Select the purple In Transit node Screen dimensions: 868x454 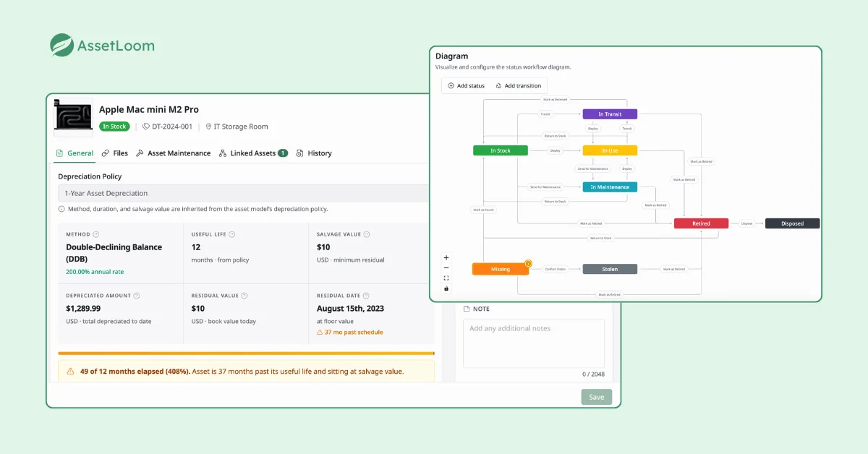tap(610, 114)
